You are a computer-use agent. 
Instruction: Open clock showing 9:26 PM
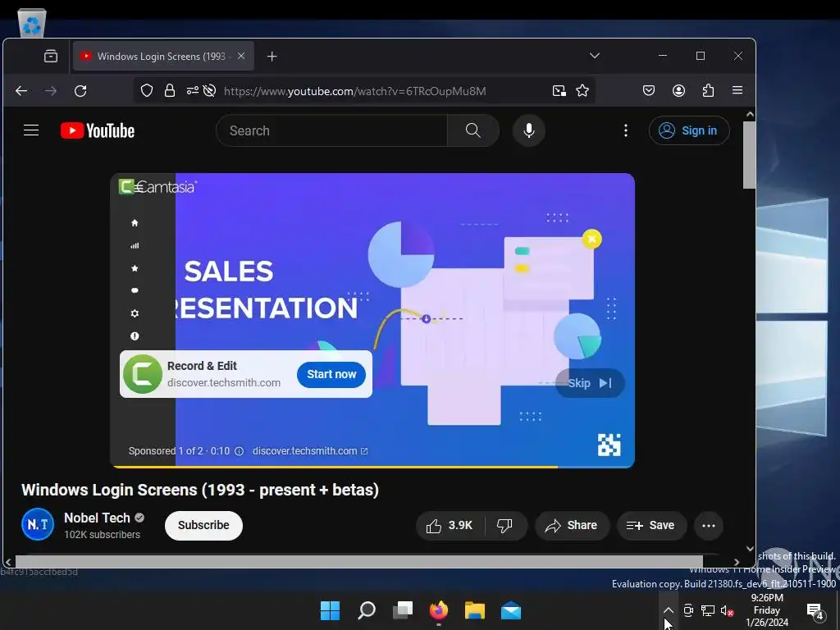click(x=767, y=610)
